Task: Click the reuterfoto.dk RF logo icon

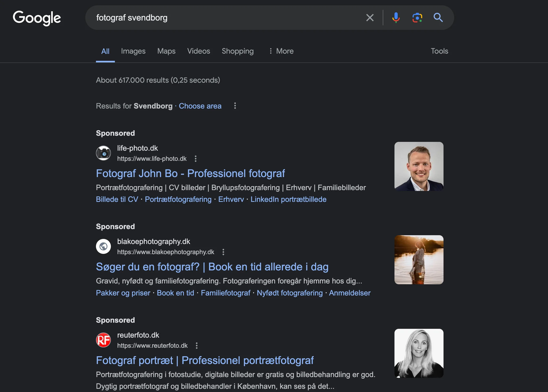Action: [x=103, y=340]
